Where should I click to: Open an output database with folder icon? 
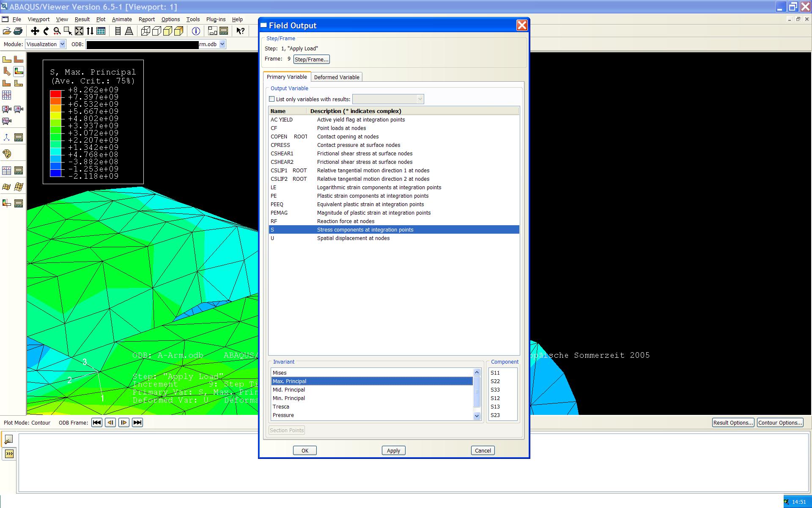pos(7,31)
